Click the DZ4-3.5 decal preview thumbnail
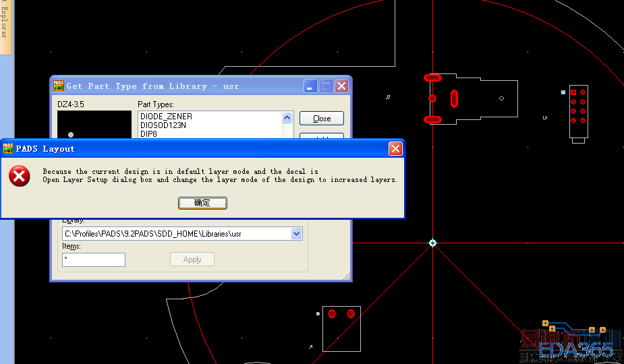Image resolution: width=624 pixels, height=364 pixels. point(94,125)
